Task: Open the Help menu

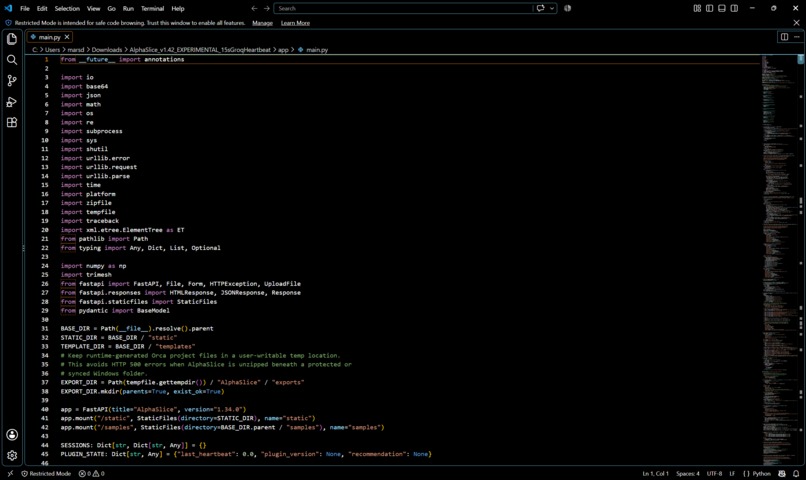Action: pyautogui.click(x=178, y=8)
